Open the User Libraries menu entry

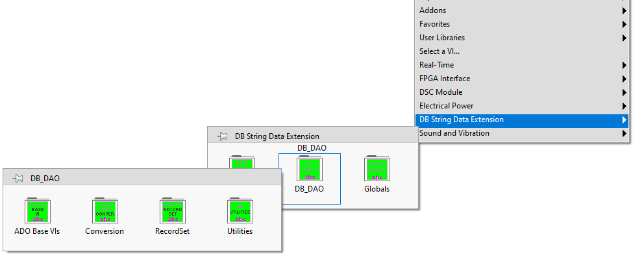(x=522, y=38)
